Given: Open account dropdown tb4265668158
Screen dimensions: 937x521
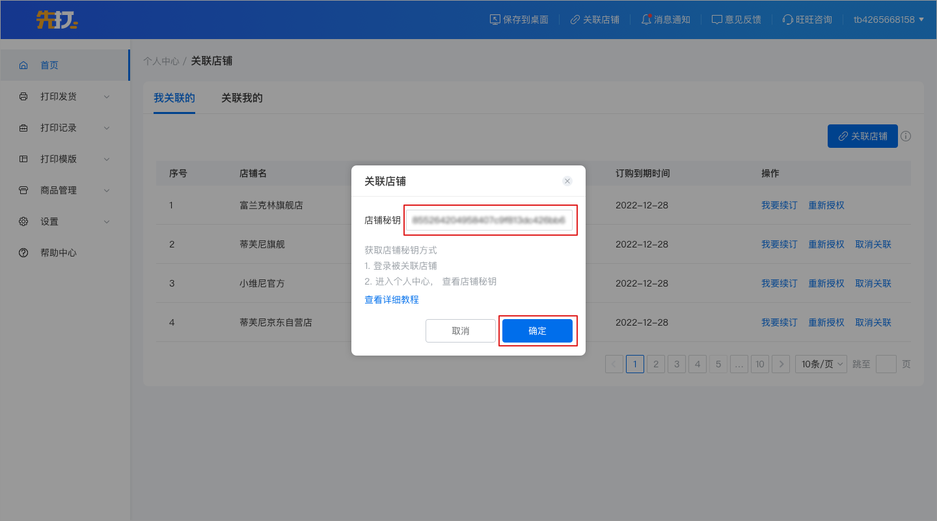Looking at the screenshot, I should [888, 20].
